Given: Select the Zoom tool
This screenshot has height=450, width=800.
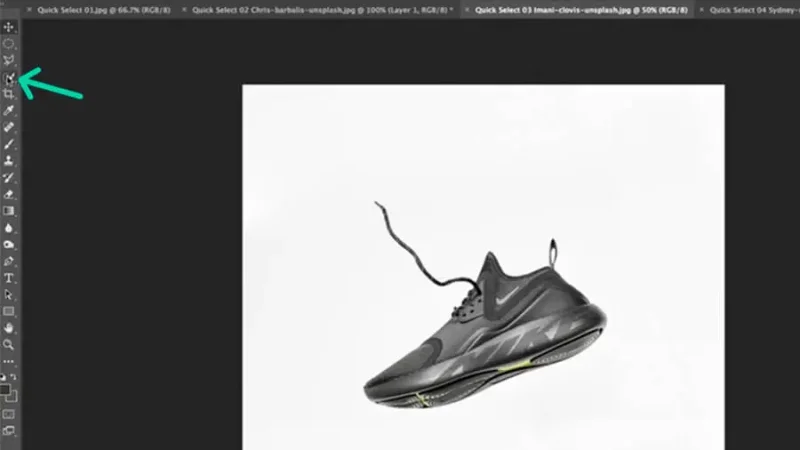Looking at the screenshot, I should pyautogui.click(x=8, y=345).
